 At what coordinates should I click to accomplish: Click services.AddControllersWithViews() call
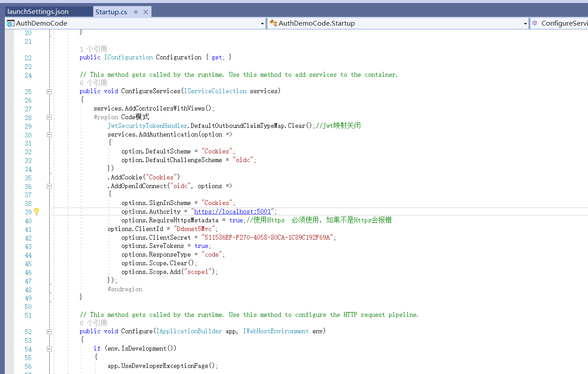pyautogui.click(x=154, y=108)
